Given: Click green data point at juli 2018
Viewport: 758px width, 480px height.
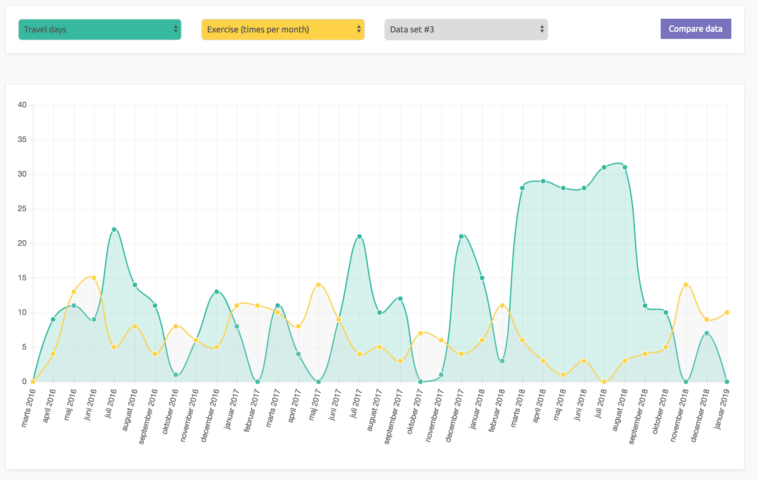Looking at the screenshot, I should tap(604, 167).
